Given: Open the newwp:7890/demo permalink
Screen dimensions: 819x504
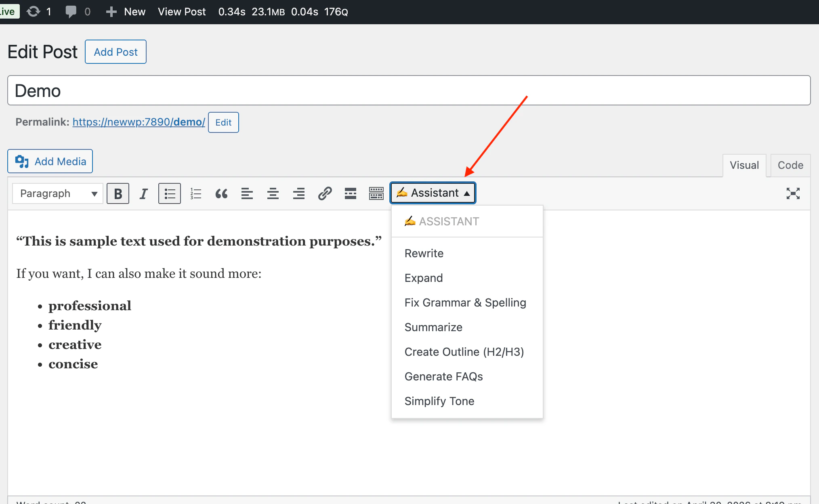Looking at the screenshot, I should [139, 122].
